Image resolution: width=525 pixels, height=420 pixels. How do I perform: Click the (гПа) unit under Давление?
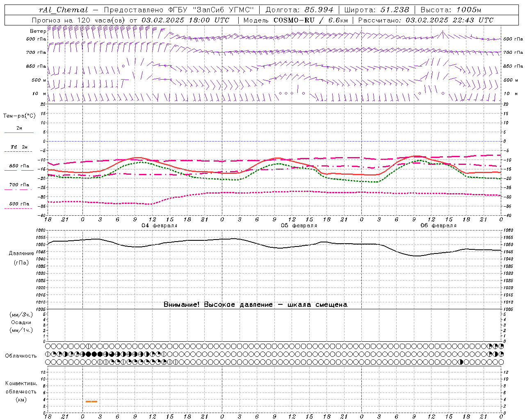(21, 262)
